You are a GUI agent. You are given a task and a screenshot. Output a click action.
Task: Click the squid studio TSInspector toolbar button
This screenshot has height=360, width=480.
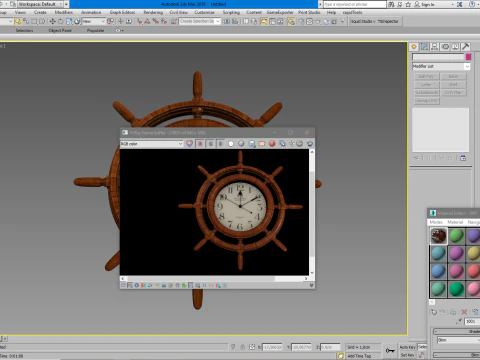375,21
